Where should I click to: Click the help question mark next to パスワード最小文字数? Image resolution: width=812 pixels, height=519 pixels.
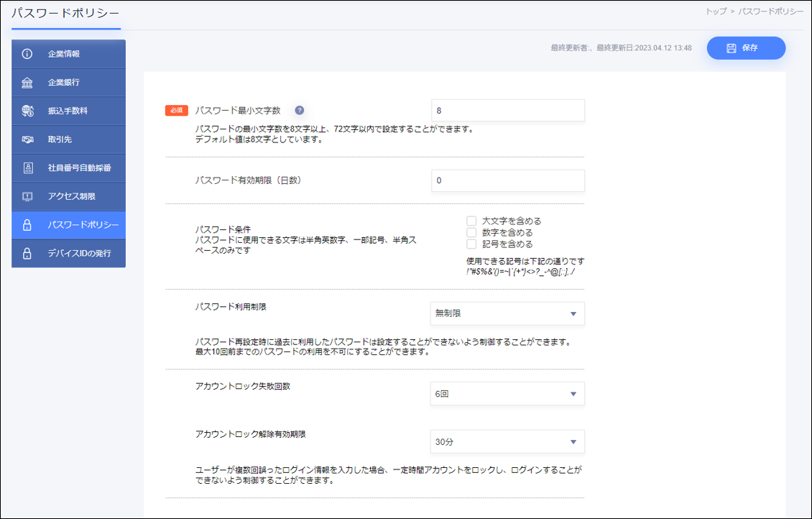[300, 111]
